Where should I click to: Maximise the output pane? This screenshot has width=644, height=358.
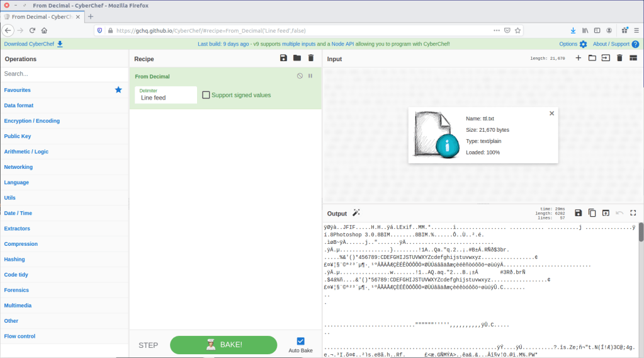633,214
